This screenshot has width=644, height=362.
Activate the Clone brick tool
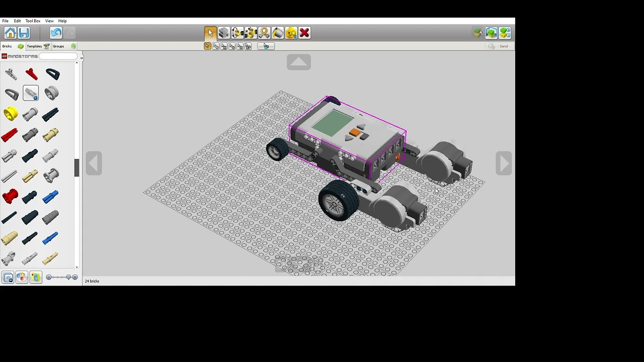tap(224, 33)
